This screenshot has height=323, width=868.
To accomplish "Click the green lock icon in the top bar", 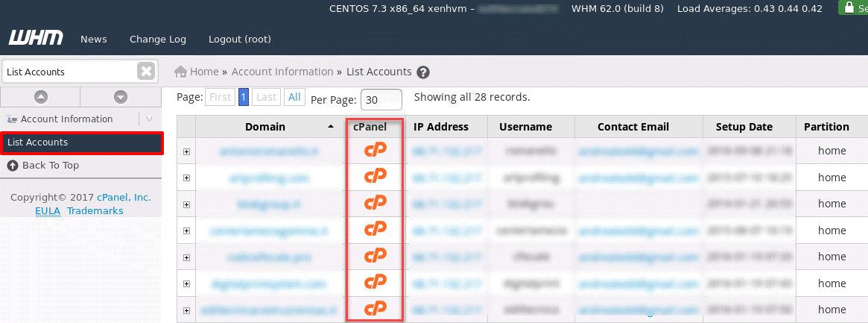I will [x=848, y=7].
